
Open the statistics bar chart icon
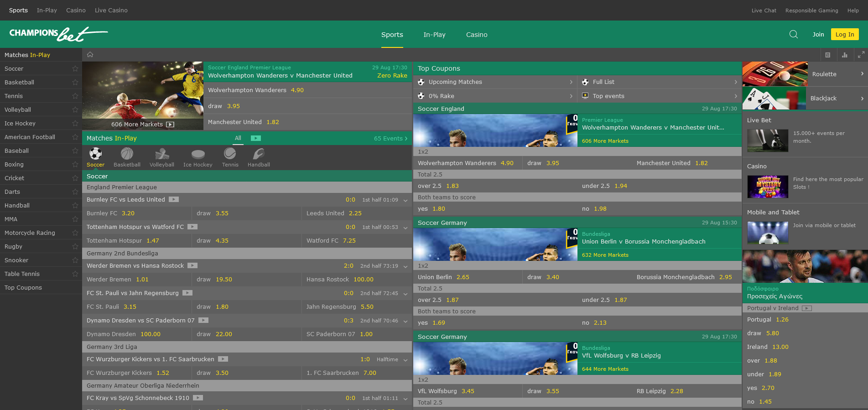pos(845,55)
